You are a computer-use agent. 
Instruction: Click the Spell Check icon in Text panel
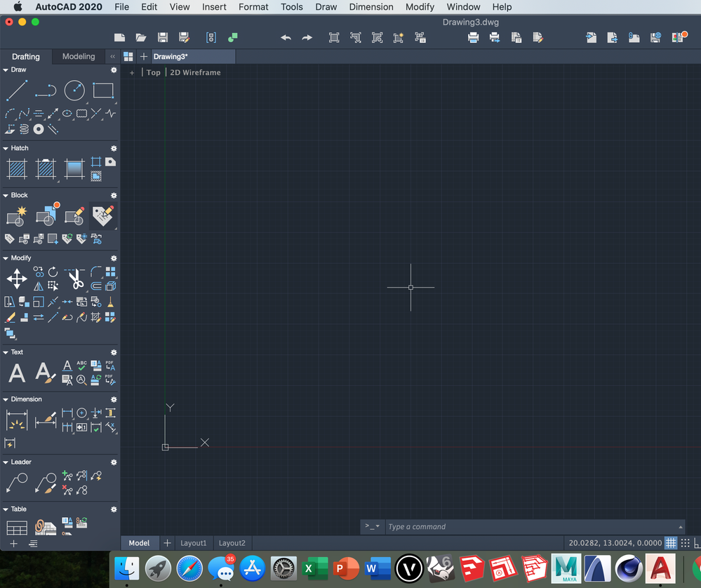[81, 366]
